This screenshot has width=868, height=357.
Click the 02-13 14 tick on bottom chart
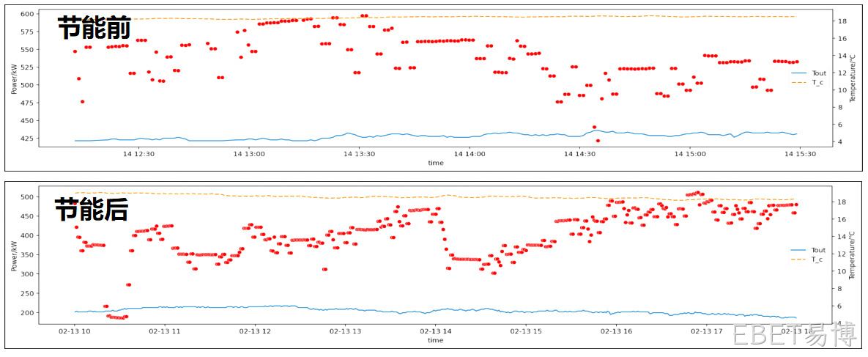pos(436,331)
